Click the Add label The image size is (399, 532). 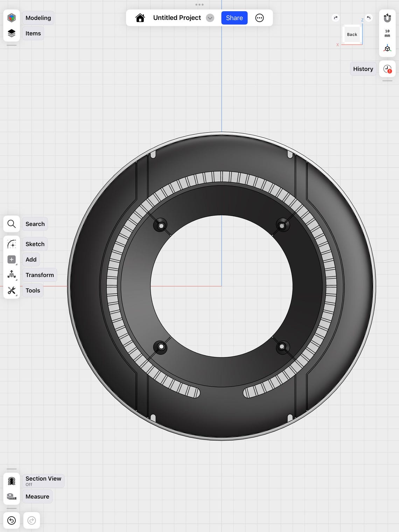click(x=31, y=259)
